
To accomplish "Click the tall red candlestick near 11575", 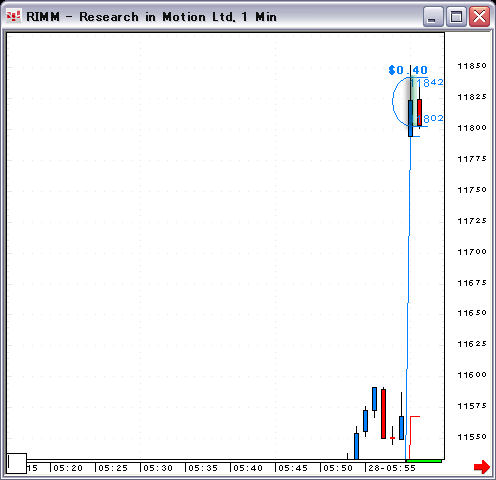I will 383,414.
